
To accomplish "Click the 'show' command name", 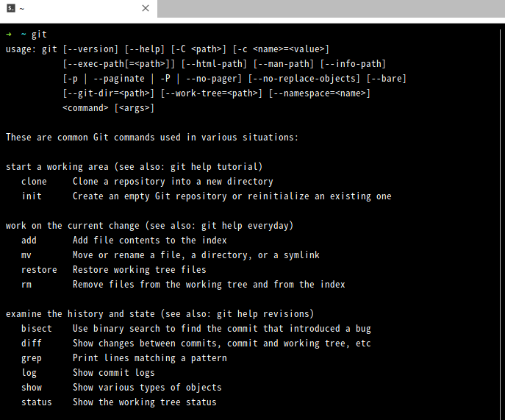I will 32,388.
